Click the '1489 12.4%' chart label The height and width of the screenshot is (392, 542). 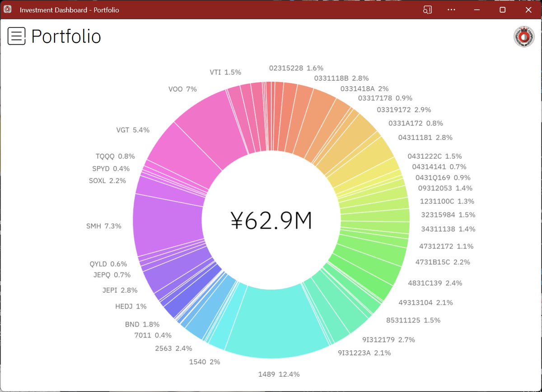279,374
